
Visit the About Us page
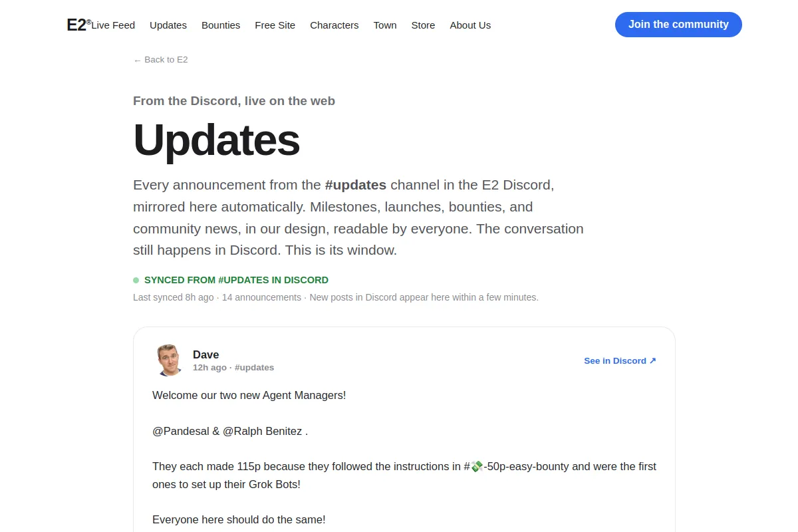point(470,25)
